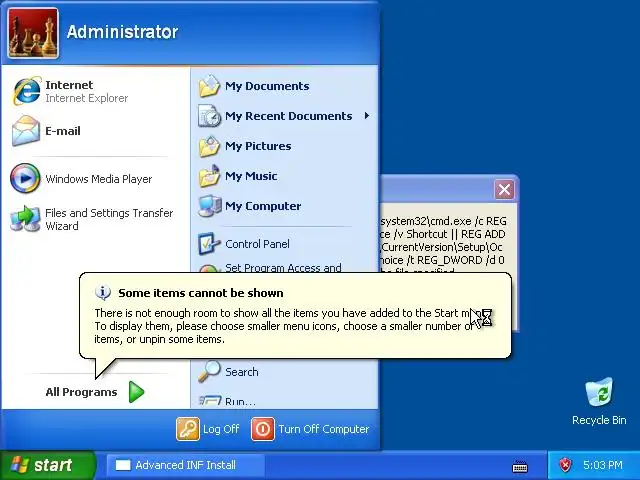Expand All Programs with green arrow
The image size is (640, 480).
136,392
